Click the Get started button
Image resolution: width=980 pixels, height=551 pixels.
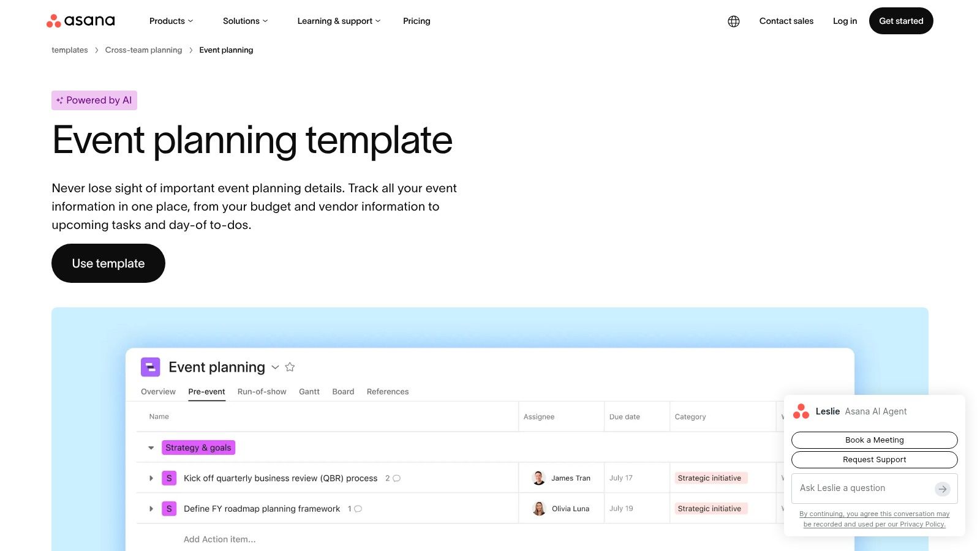pos(901,21)
